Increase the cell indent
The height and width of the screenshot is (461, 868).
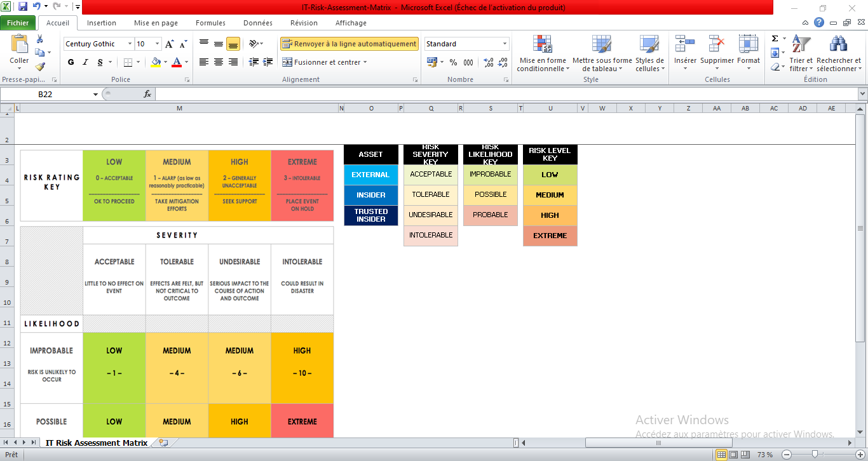269,62
